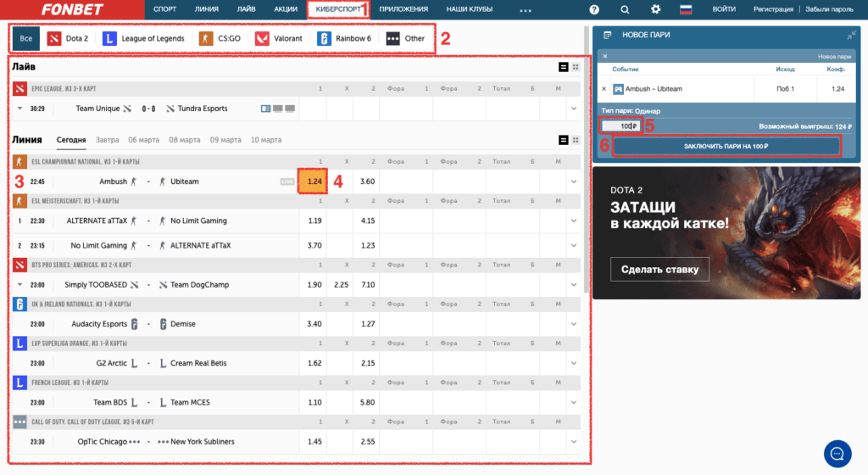The height and width of the screenshot is (475, 868).
Task: Select Team MCES win odds 5.80
Action: [367, 402]
